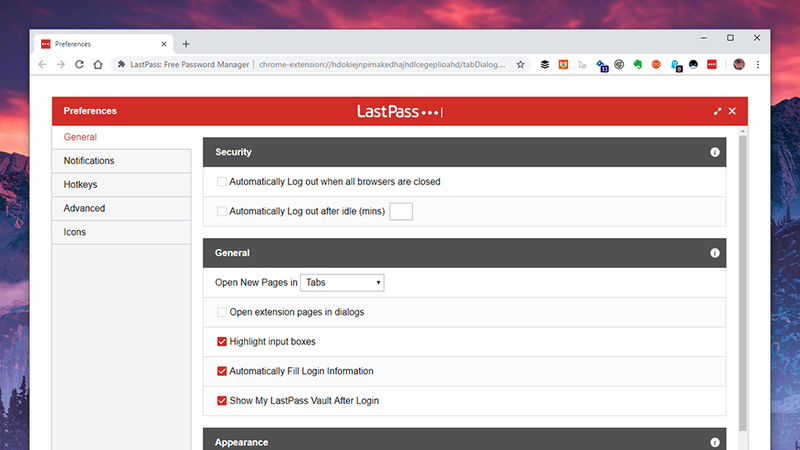800x450 pixels.
Task: Click the preferences vertical scrollbar
Action: 743,283
